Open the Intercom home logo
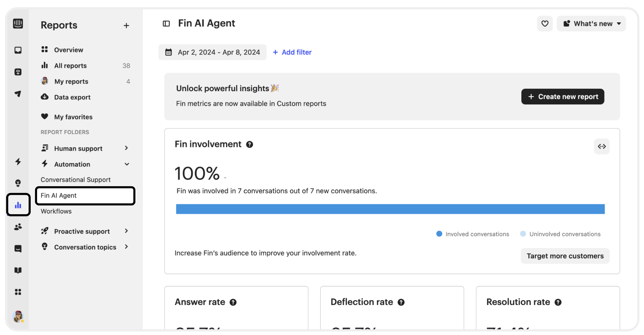Screen dimensions: 644x335 pyautogui.click(x=18, y=23)
